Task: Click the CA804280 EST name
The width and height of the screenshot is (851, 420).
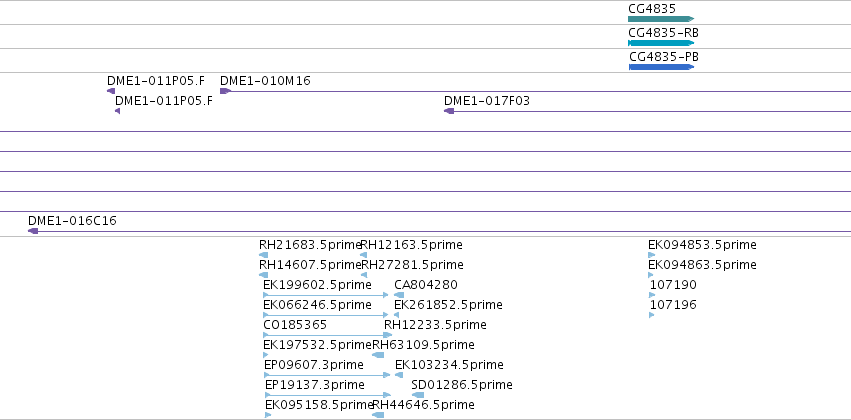Action: click(426, 285)
